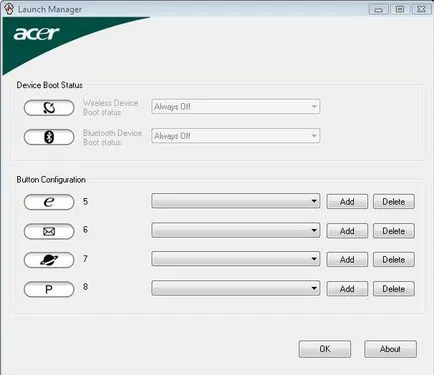Click the Bluetooth icon button
Screen dimensions: 434x375
(x=49, y=137)
